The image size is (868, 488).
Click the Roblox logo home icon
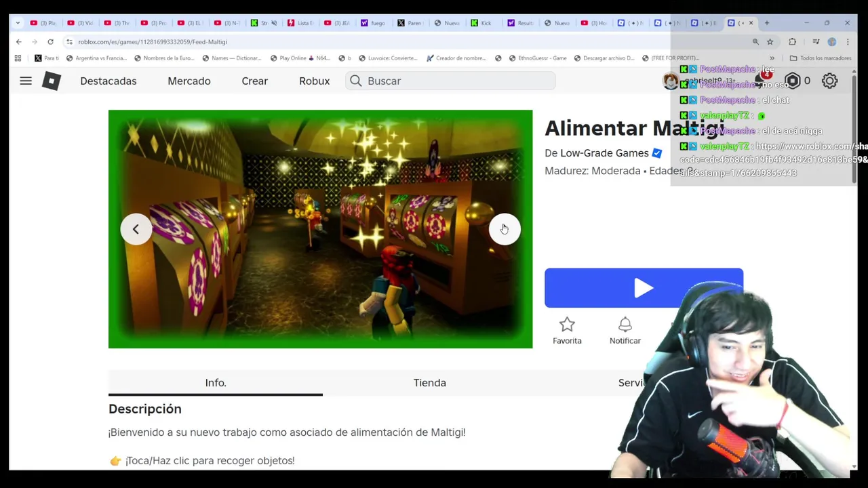tap(52, 81)
